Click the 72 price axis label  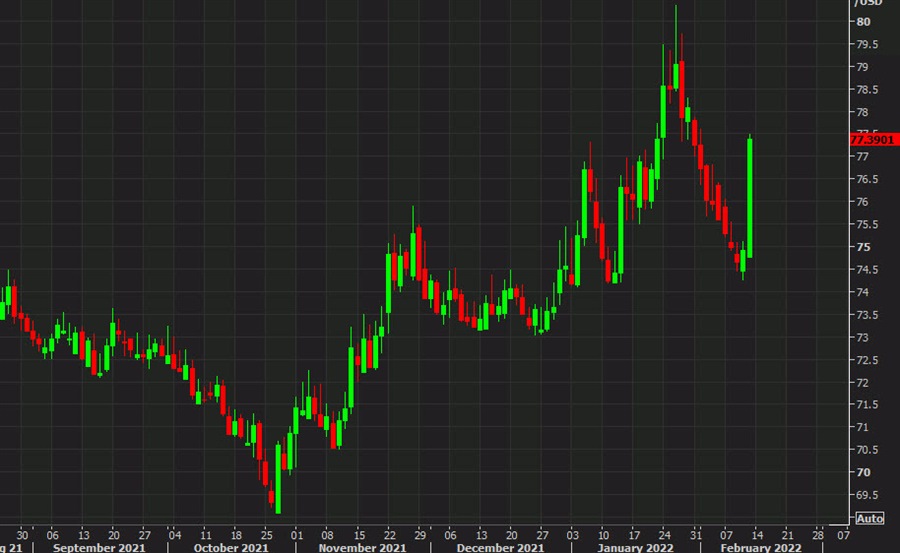click(862, 382)
